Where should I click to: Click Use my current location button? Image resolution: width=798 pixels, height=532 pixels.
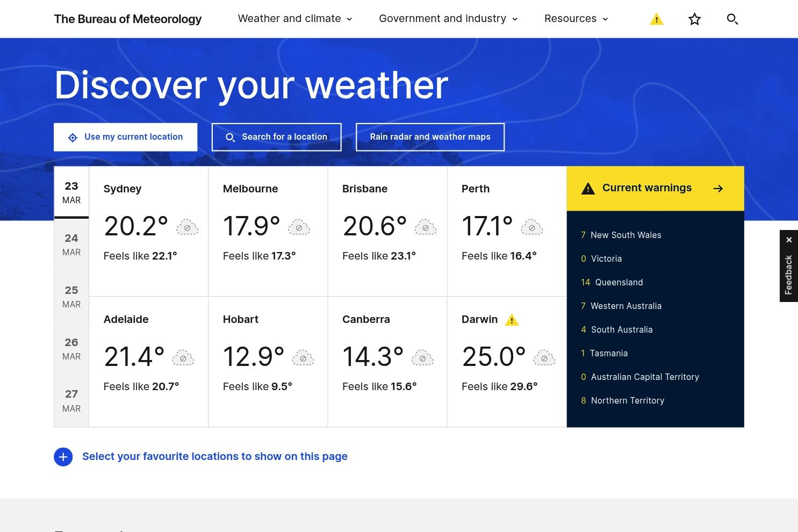(125, 137)
